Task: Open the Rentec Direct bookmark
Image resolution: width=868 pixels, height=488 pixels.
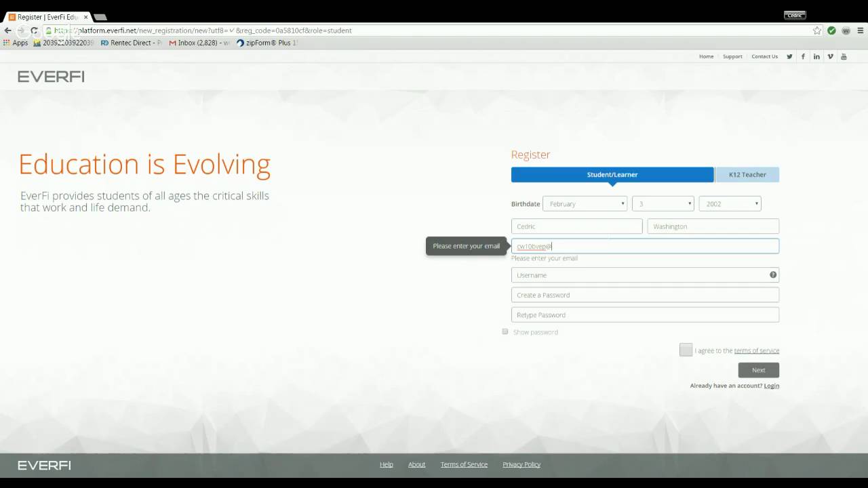Action: pos(132,43)
